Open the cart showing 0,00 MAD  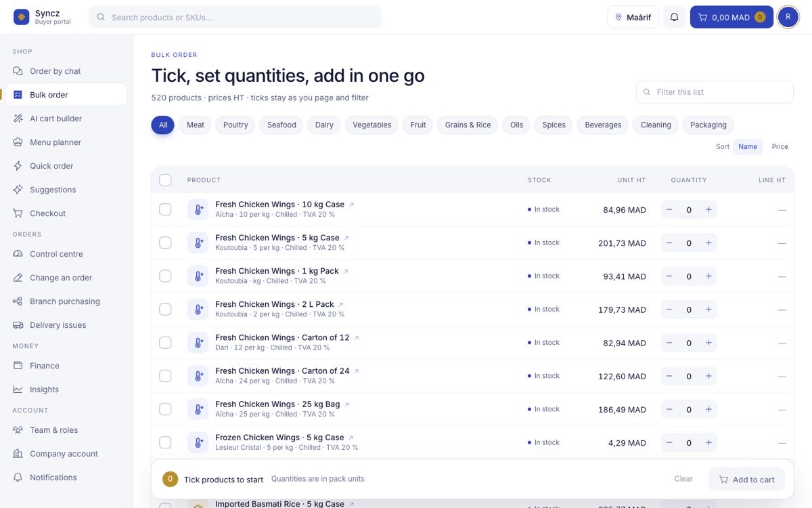[731, 17]
